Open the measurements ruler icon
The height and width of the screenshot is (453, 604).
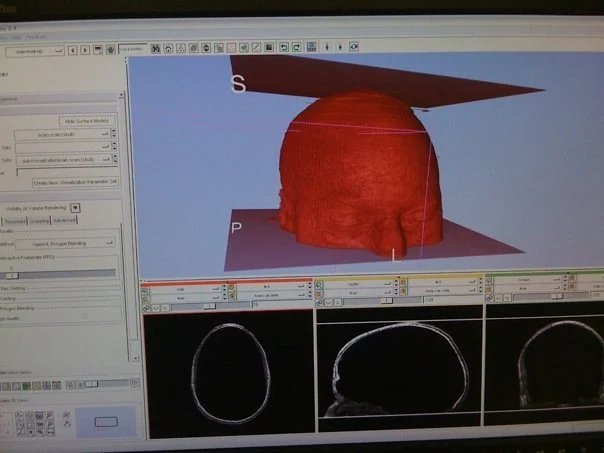tap(257, 47)
